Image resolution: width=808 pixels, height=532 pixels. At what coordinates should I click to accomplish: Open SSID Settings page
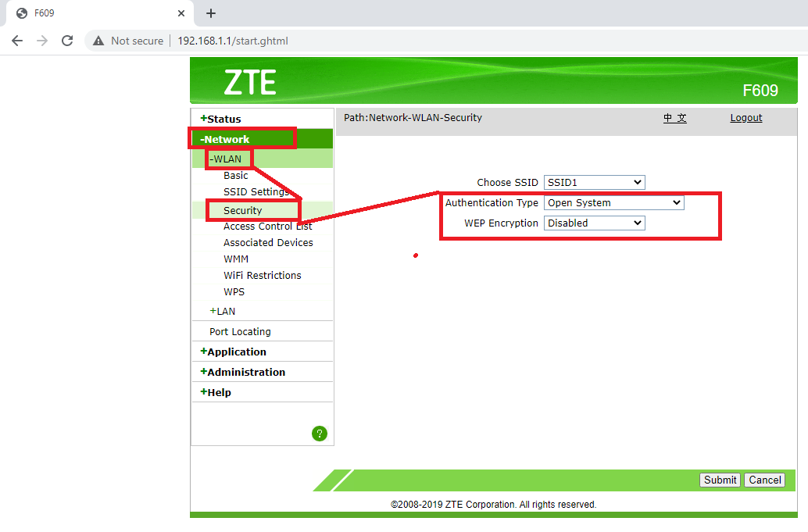pos(256,191)
